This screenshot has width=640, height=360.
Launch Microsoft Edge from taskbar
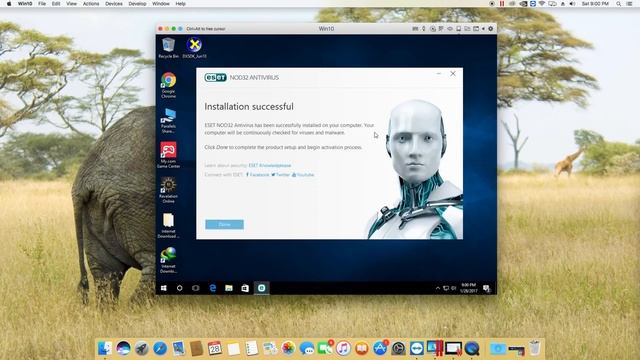pos(213,288)
